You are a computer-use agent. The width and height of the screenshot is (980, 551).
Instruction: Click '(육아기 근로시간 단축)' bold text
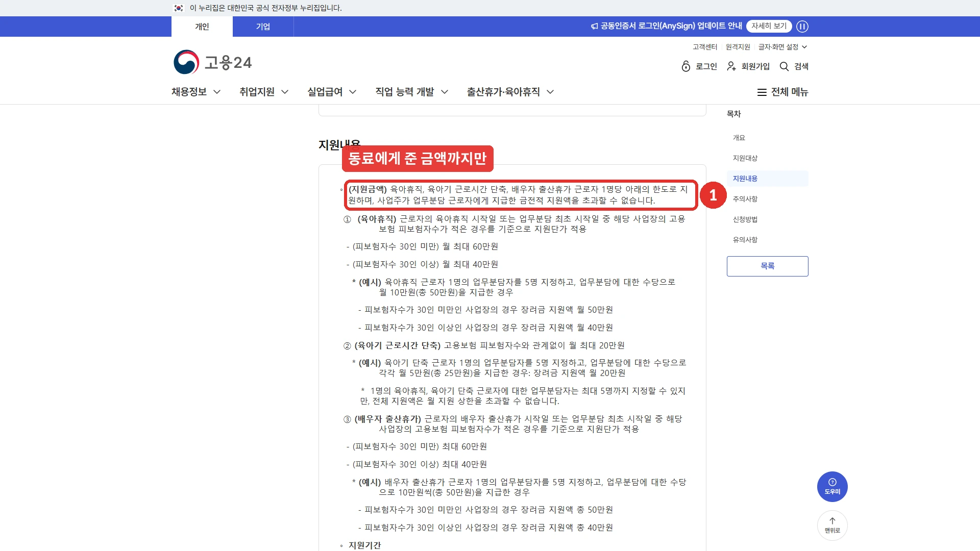pos(397,345)
